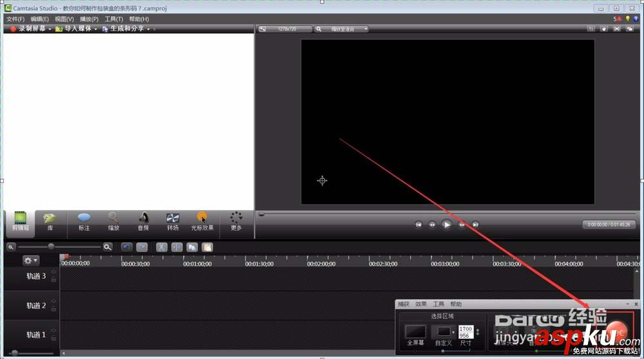
Task: Open the 转场 transitions tab
Action: tap(173, 221)
